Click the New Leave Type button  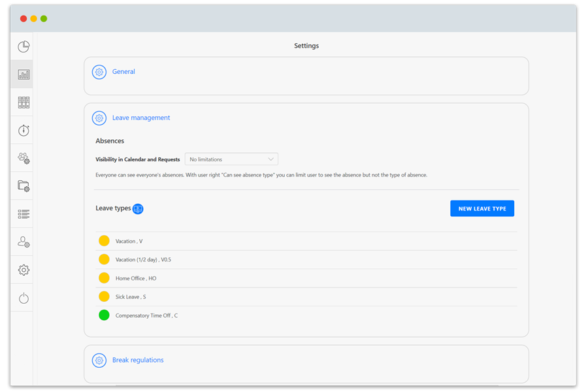click(x=482, y=208)
